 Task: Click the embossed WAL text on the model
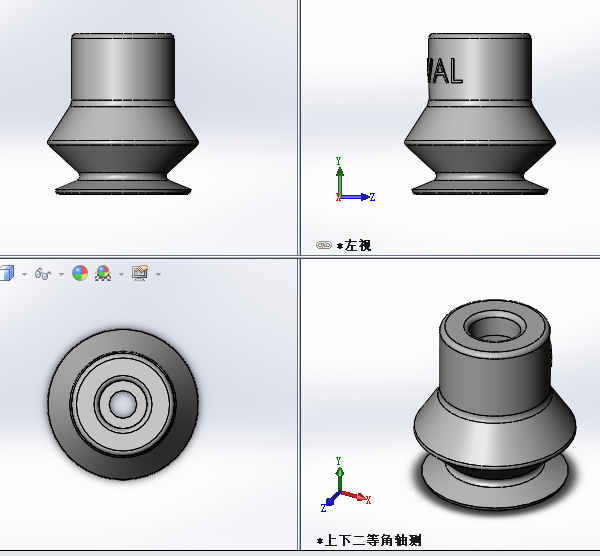coord(445,71)
